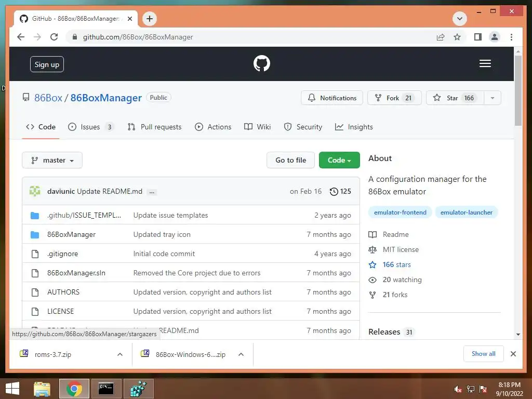Image resolution: width=532 pixels, height=399 pixels.
Task: Open Chrome three-dot menu
Action: coord(511,37)
